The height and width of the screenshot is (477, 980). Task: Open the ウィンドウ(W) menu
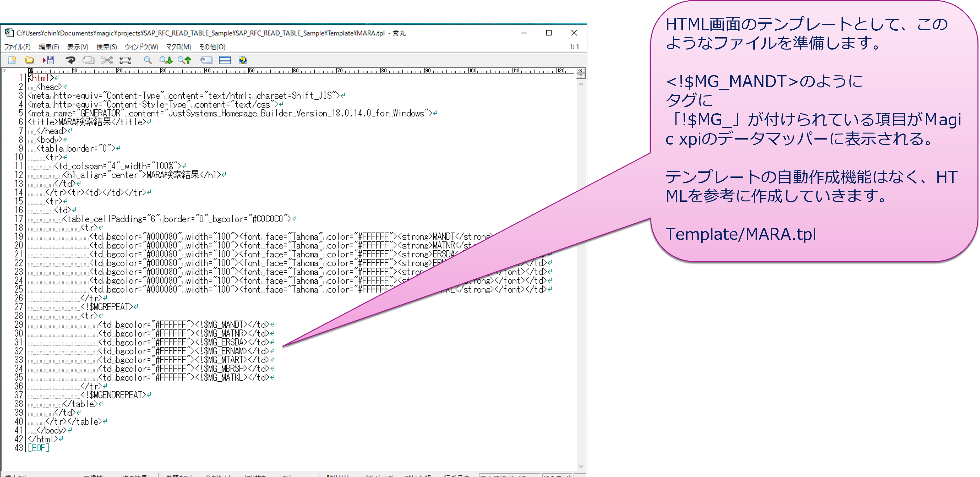(141, 47)
